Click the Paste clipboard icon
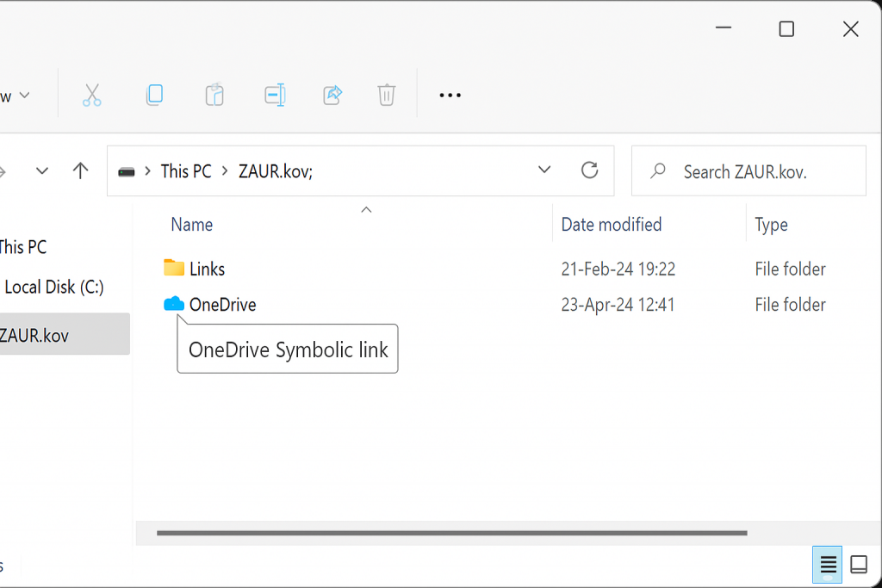882x588 pixels. pyautogui.click(x=214, y=95)
